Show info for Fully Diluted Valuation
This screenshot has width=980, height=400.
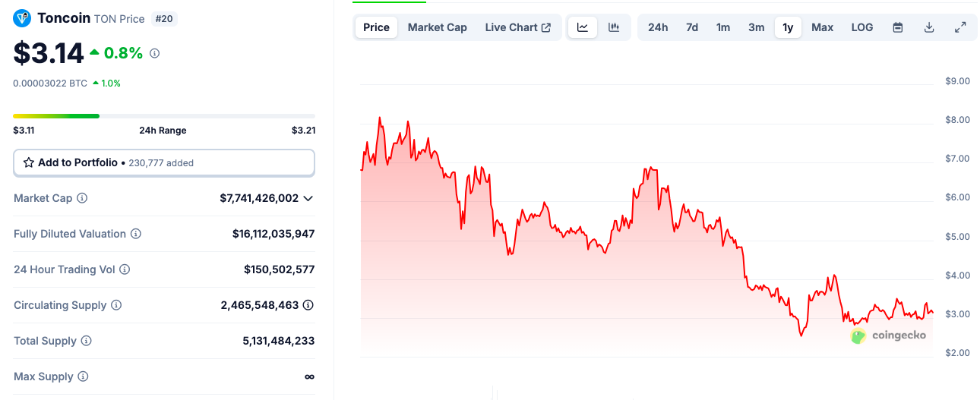pos(136,234)
